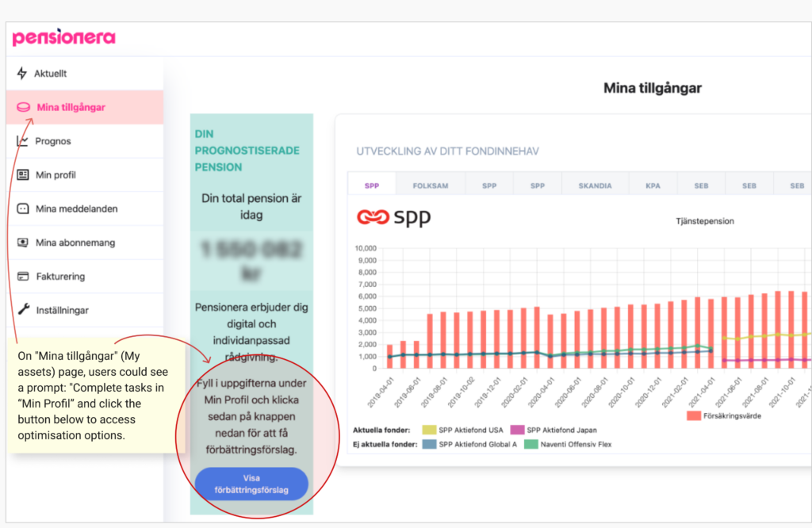Open Prognos via its chart icon
The height and width of the screenshot is (528, 812).
click(x=22, y=141)
